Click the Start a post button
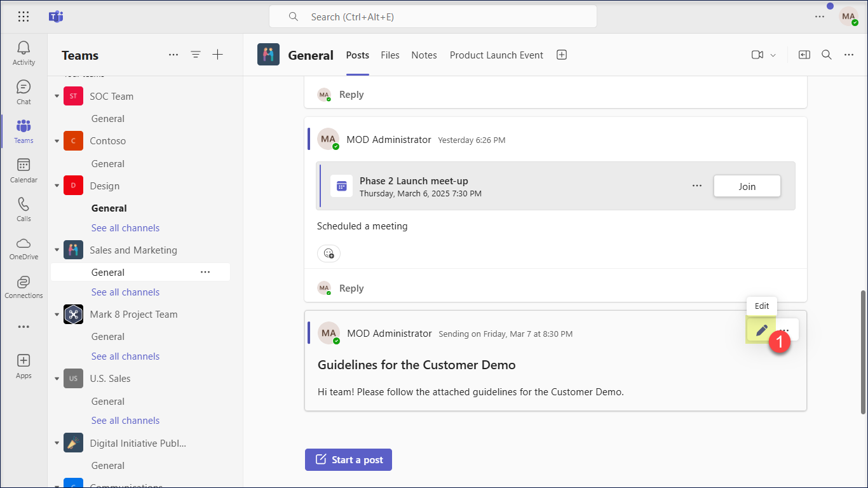This screenshot has width=868, height=488. (x=348, y=460)
